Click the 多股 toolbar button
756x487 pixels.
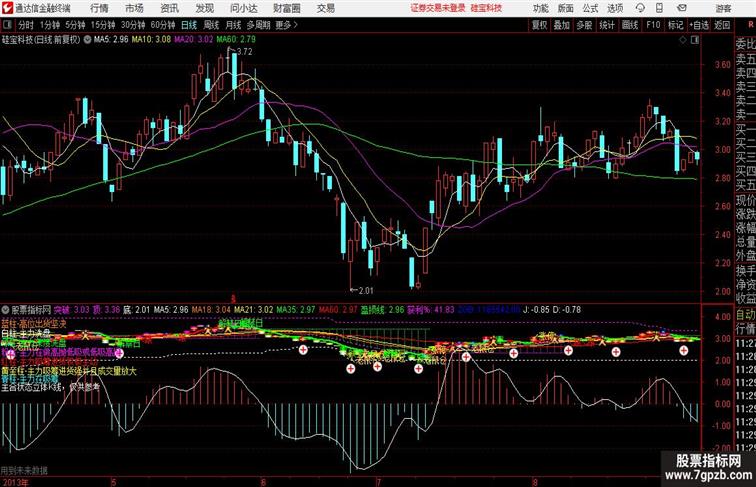584,25
